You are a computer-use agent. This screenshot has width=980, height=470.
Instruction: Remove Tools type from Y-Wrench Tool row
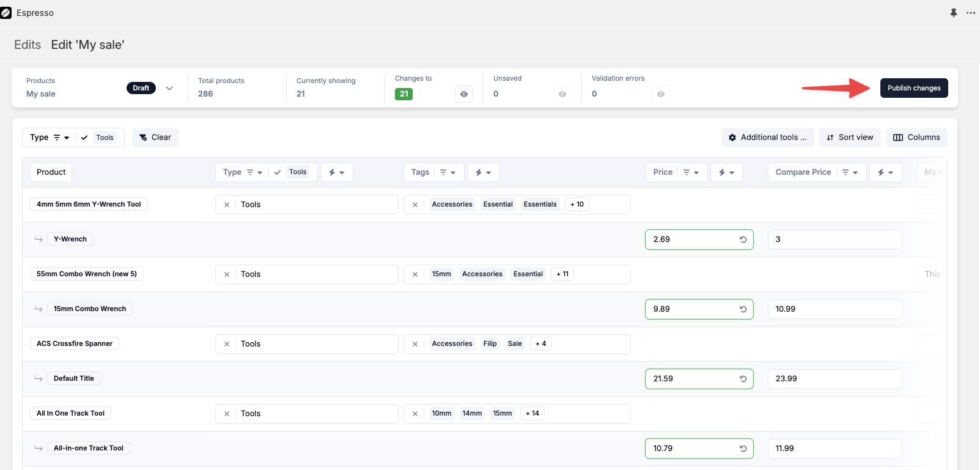[227, 205]
